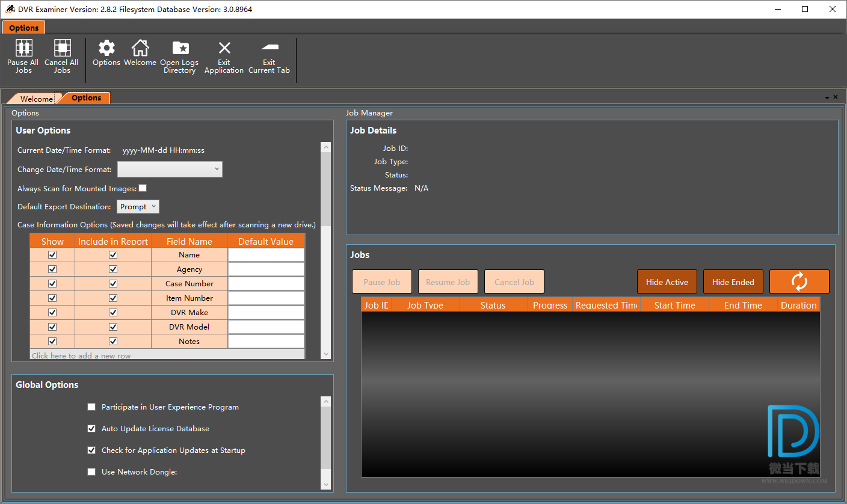
Task: Click the Hide Active button
Action: coord(667,281)
